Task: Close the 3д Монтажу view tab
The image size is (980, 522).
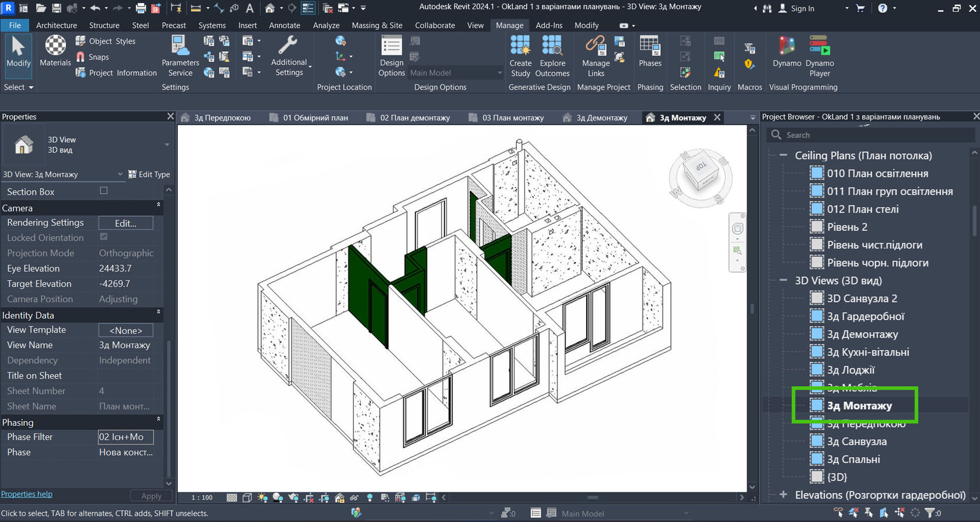Action: 717,117
